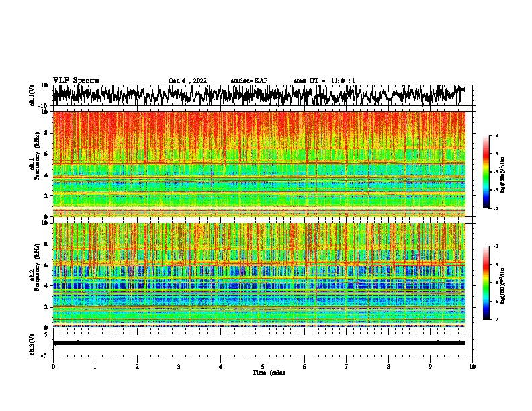Click the "-3" tick on ch.1 color bar

[495, 136]
